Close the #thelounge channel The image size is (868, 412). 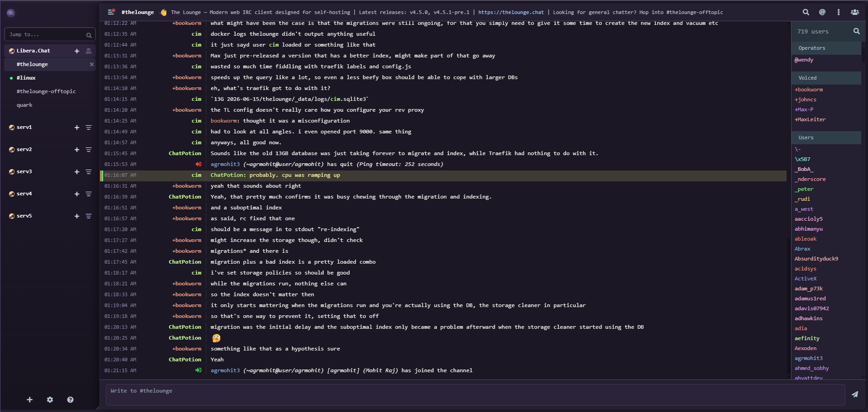coord(92,64)
